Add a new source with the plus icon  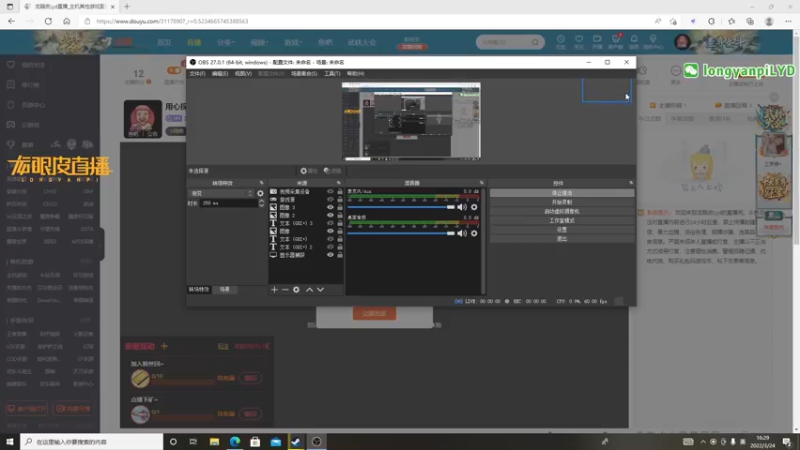click(x=274, y=290)
